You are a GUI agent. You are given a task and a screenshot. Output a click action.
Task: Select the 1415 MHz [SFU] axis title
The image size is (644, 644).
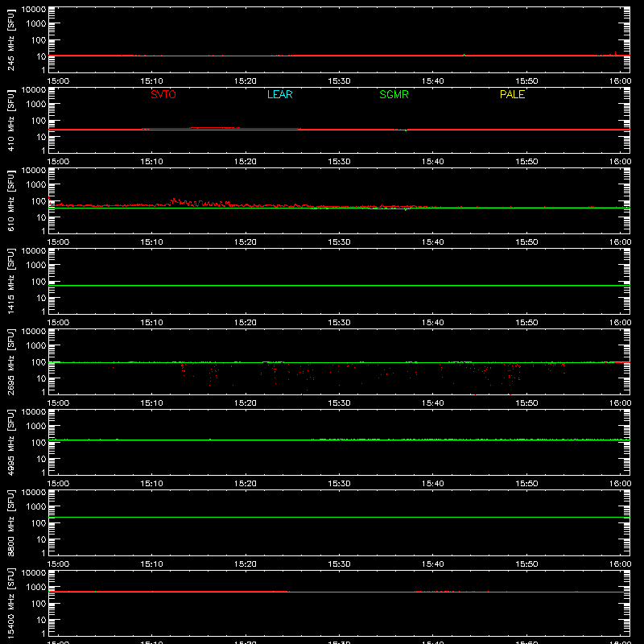click(11, 281)
